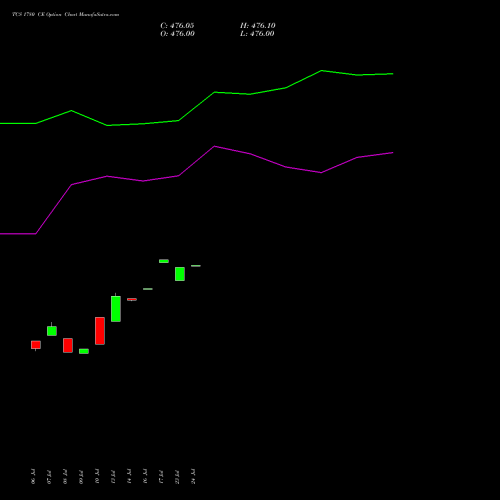Click the tall red candlestick for 10 Jul

click(x=100, y=331)
